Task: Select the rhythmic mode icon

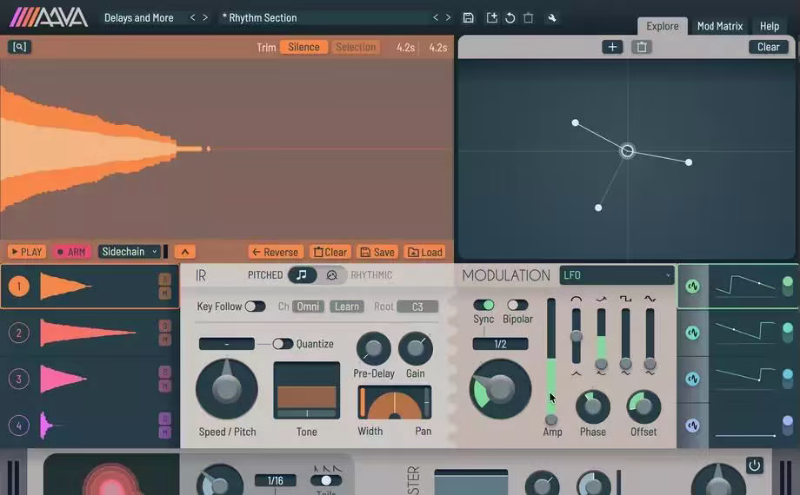Action: tap(332, 275)
